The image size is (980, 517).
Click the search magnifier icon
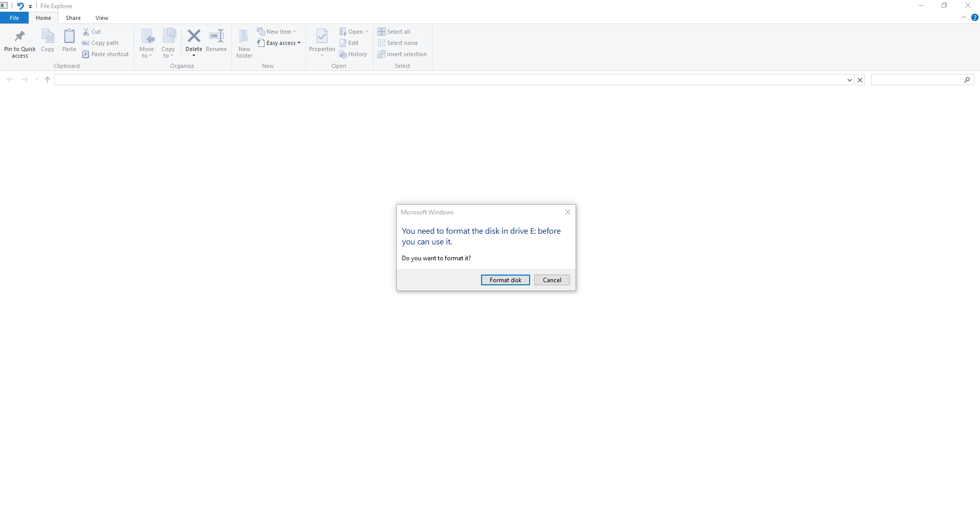[x=967, y=80]
